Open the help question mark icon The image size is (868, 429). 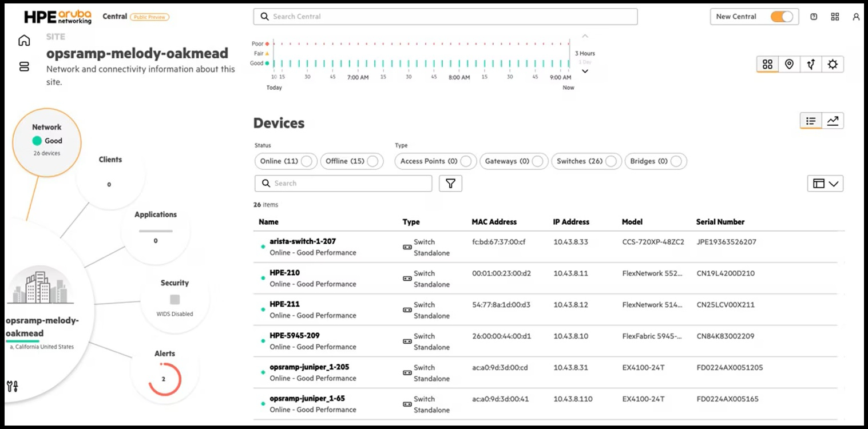[x=814, y=17]
